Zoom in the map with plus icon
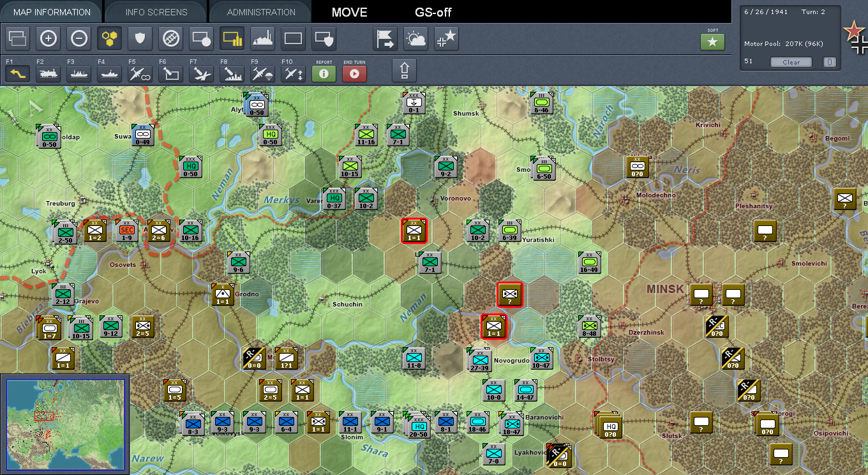Image resolution: width=868 pixels, height=475 pixels. [48, 39]
